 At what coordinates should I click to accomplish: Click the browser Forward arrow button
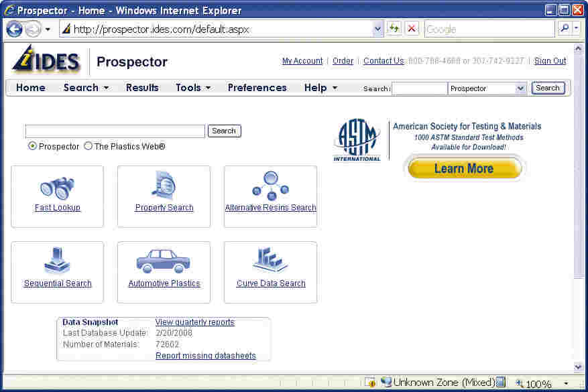(33, 29)
